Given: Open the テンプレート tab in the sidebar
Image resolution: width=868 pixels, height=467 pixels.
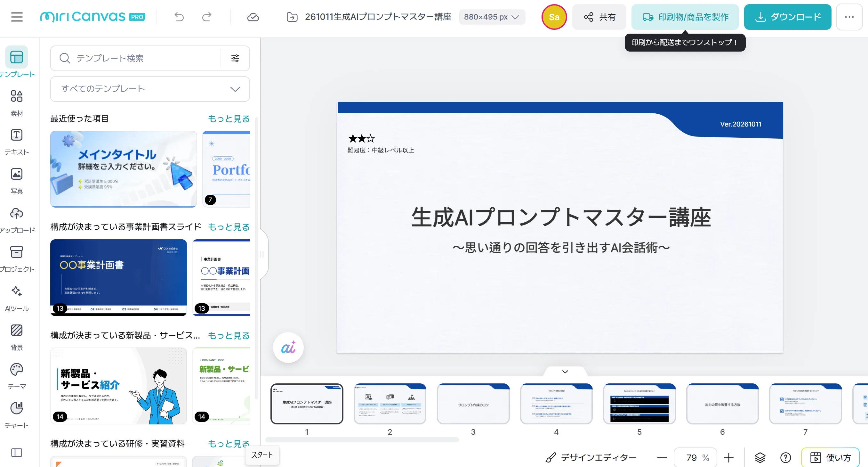Looking at the screenshot, I should pos(17,62).
